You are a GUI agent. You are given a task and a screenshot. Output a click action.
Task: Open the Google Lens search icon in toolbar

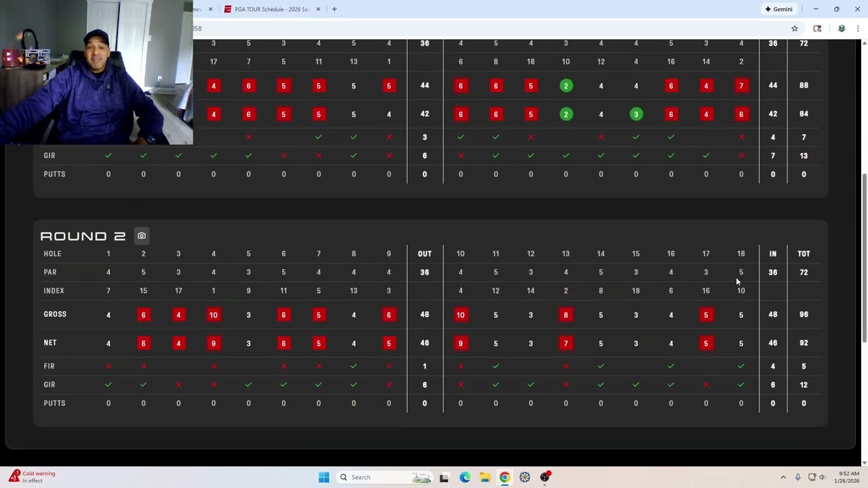817,28
